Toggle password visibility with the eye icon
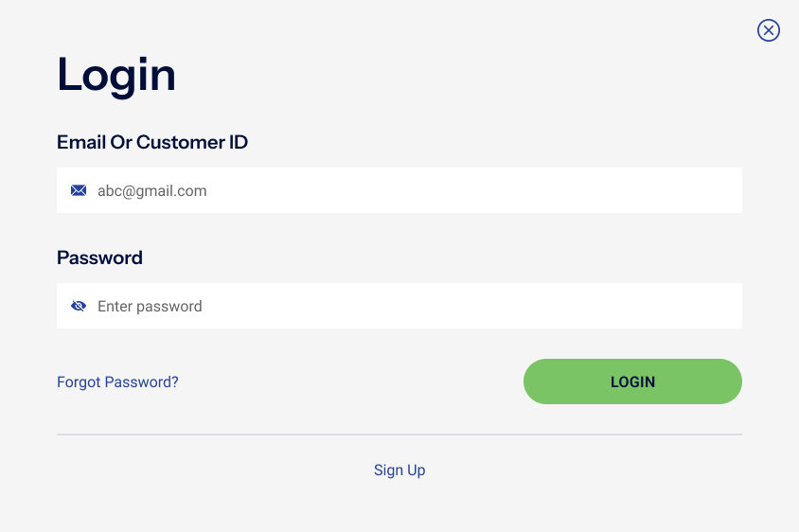Image resolution: width=799 pixels, height=532 pixels. [79, 307]
